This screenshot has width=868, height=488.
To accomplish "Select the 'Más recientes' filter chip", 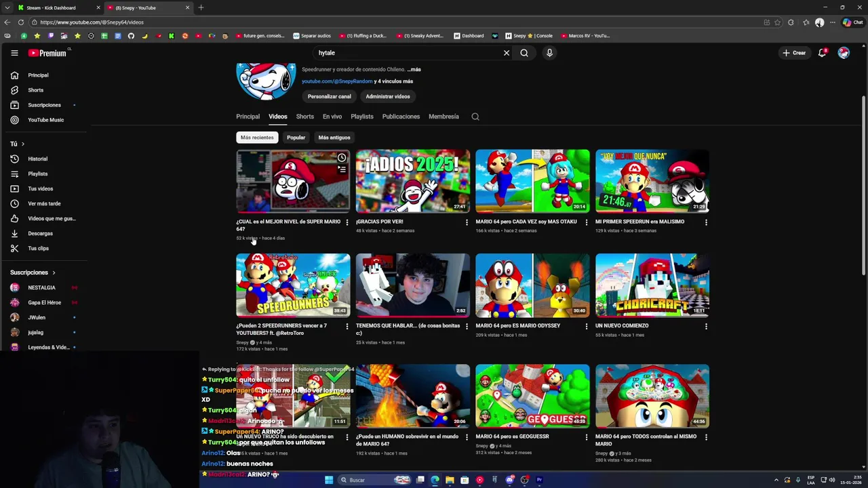I will pos(257,138).
